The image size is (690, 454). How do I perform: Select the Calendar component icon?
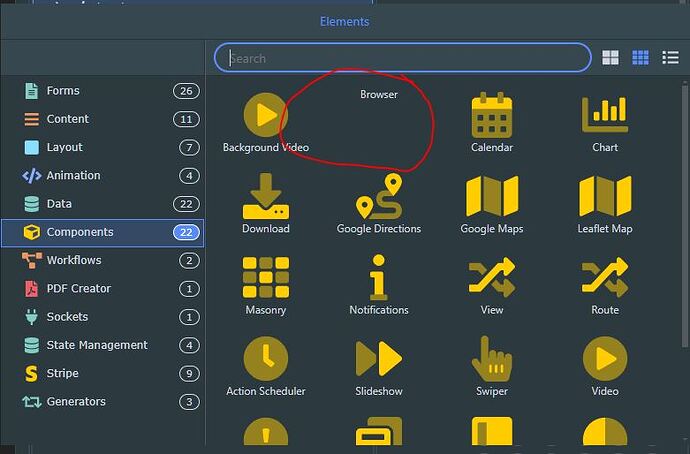pyautogui.click(x=492, y=116)
